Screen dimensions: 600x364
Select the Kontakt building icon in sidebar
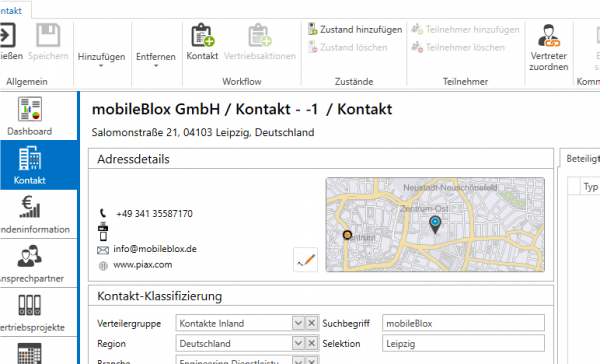click(29, 158)
